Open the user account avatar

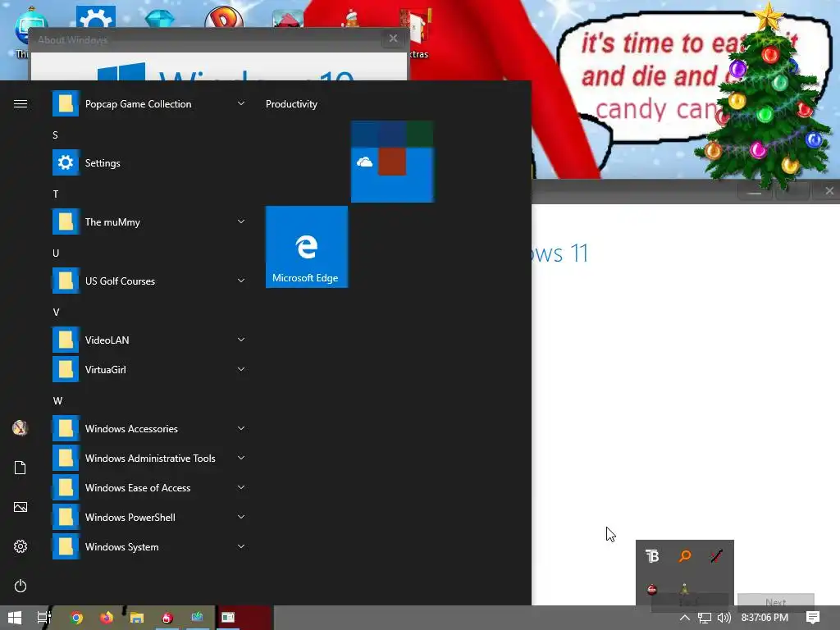[21, 428]
